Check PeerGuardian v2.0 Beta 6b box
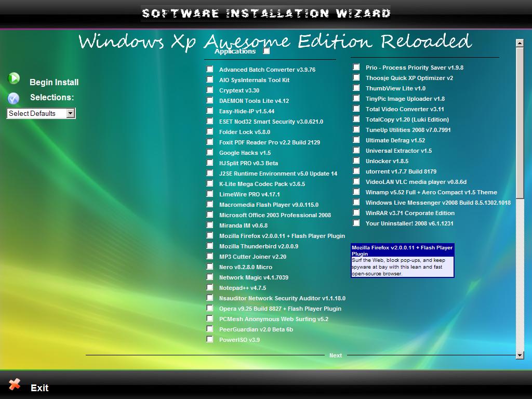The width and height of the screenshot is (532, 399). [x=210, y=329]
